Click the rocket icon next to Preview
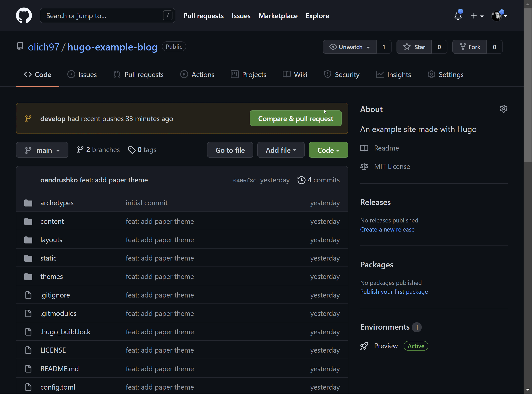The width and height of the screenshot is (532, 394). pyautogui.click(x=364, y=346)
